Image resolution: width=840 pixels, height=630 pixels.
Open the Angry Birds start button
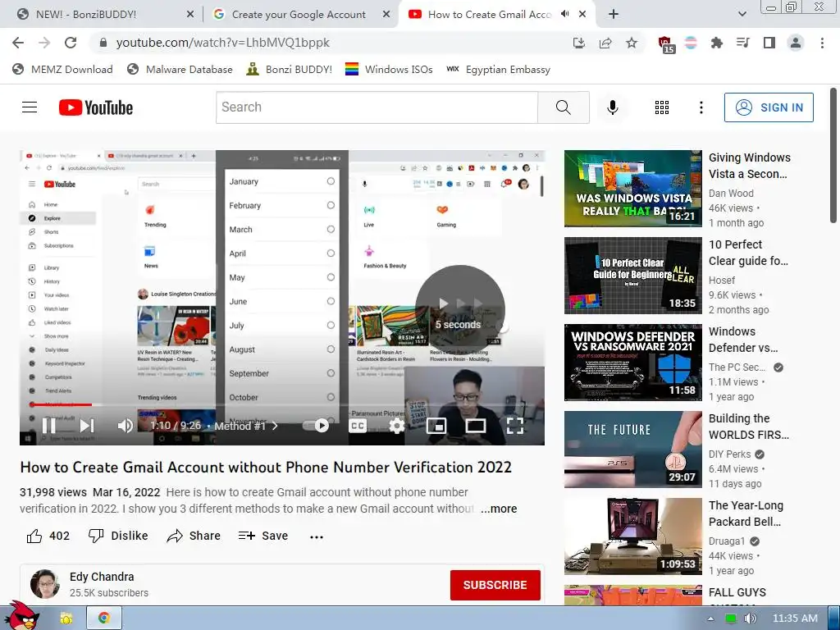click(21, 616)
